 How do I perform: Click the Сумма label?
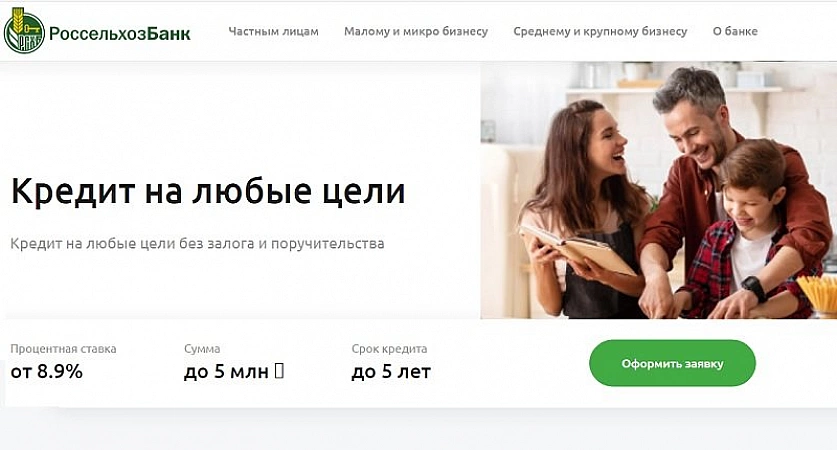pos(202,349)
